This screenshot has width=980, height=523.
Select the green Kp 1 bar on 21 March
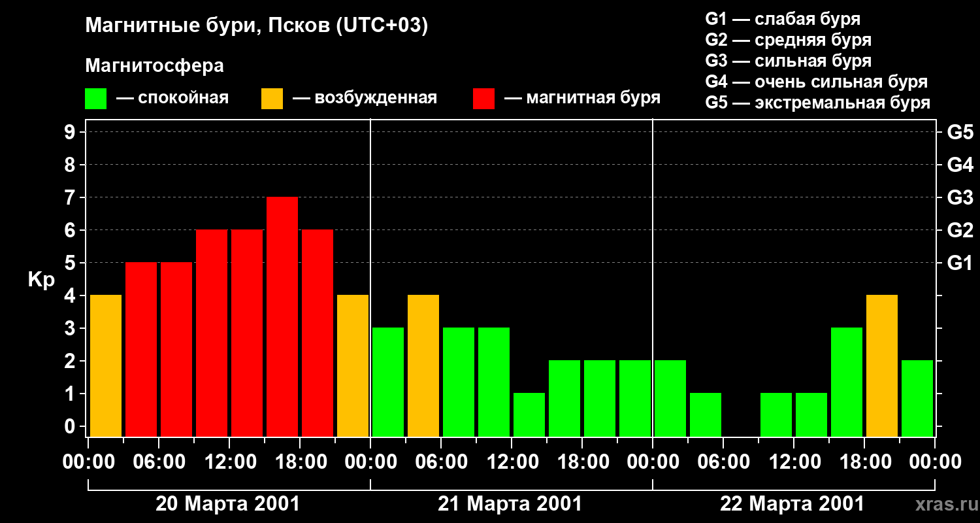coord(529,415)
